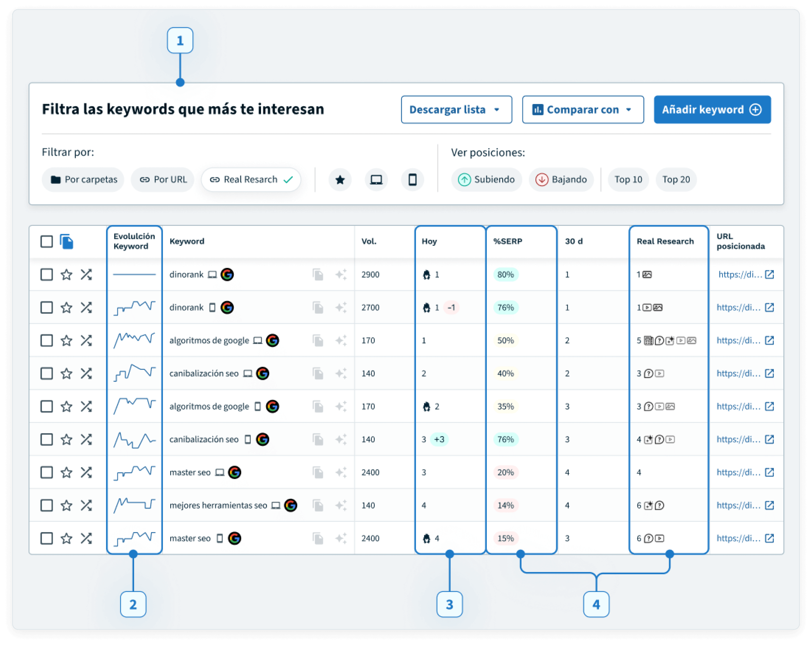Check the algoritmos de google desktop checkbox
This screenshot has height=645, width=812.
point(47,340)
